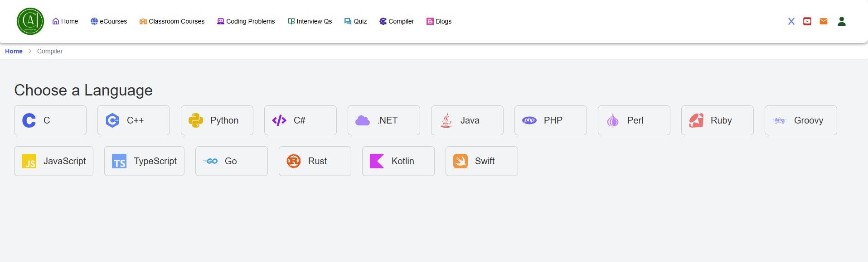
Task: Select the Java language button
Action: pos(467,120)
